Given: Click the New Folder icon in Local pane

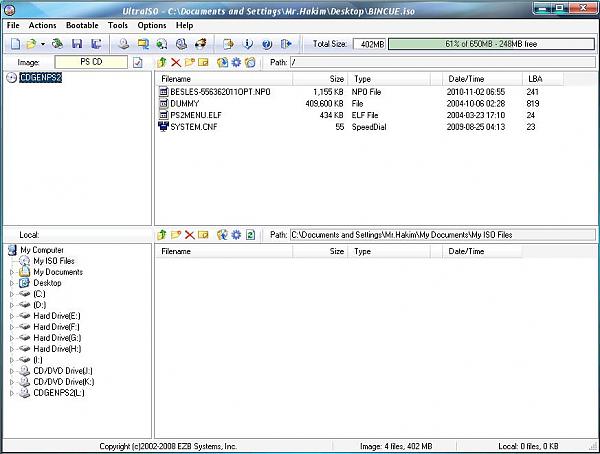Looking at the screenshot, I should point(176,235).
